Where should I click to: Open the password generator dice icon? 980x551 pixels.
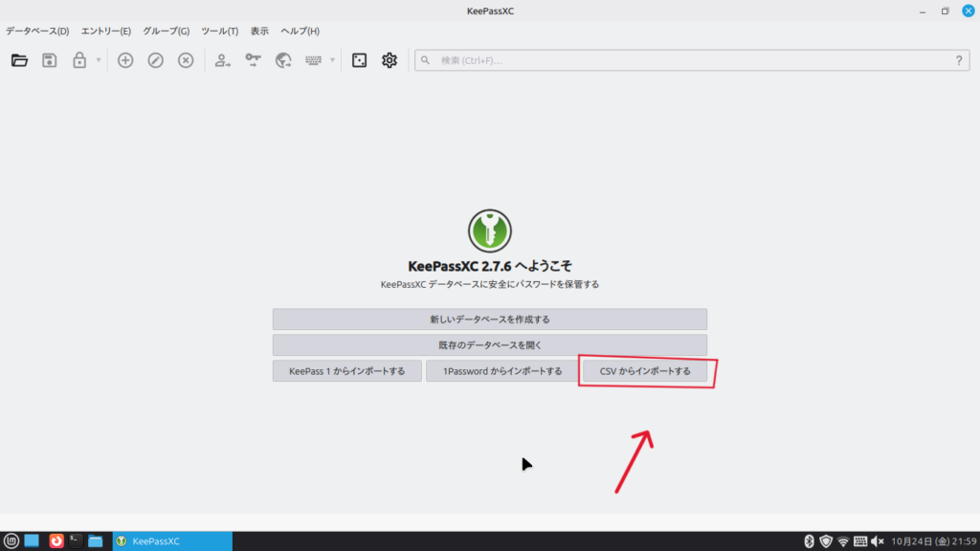[x=359, y=60]
